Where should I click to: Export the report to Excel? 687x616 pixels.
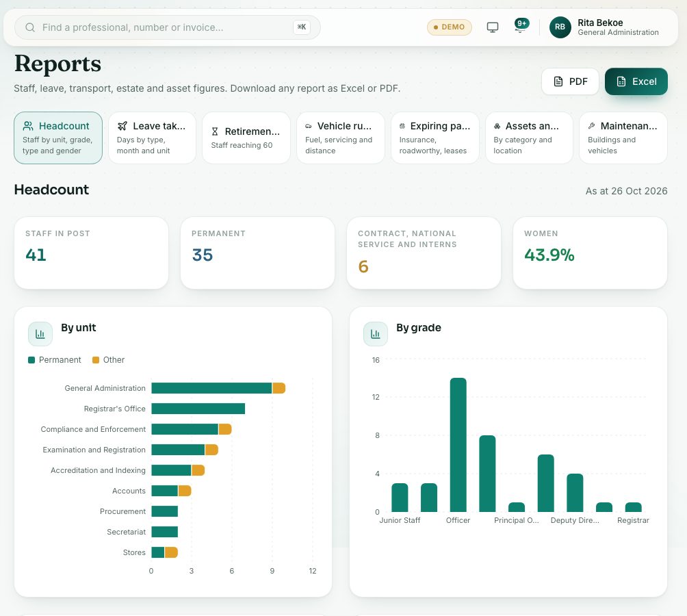click(x=636, y=81)
